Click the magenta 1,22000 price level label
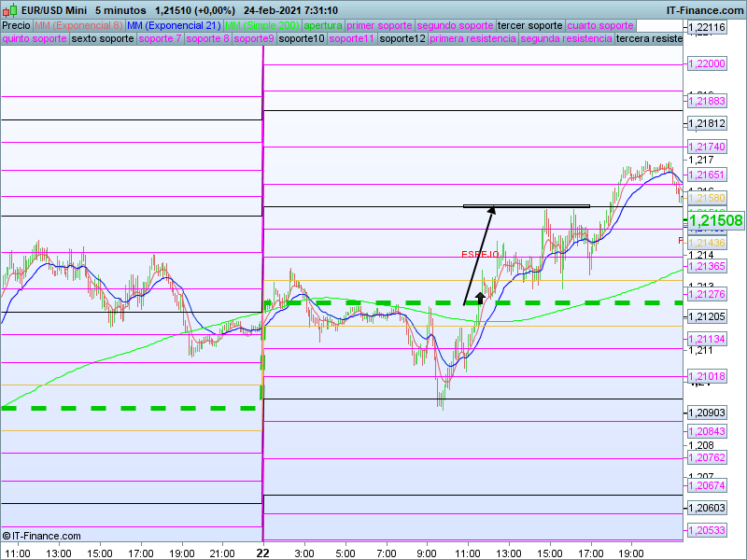Screen dimensions: 747x560 click(x=706, y=63)
